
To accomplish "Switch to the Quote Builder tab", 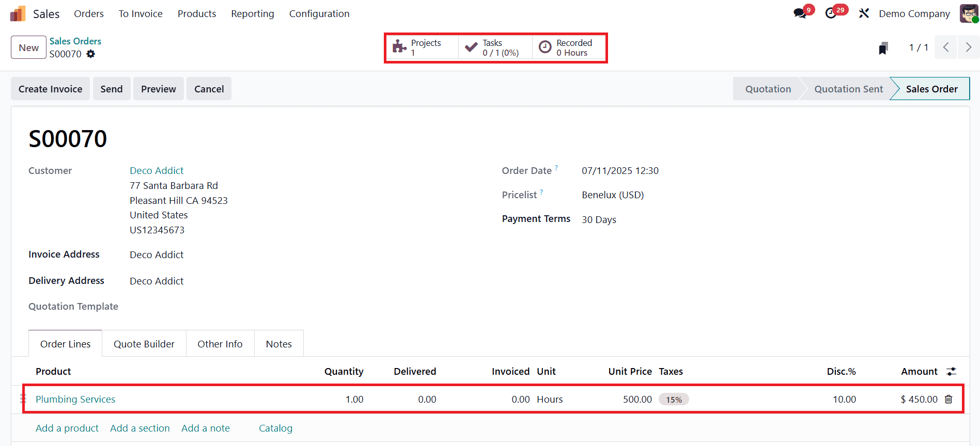I will click(144, 344).
